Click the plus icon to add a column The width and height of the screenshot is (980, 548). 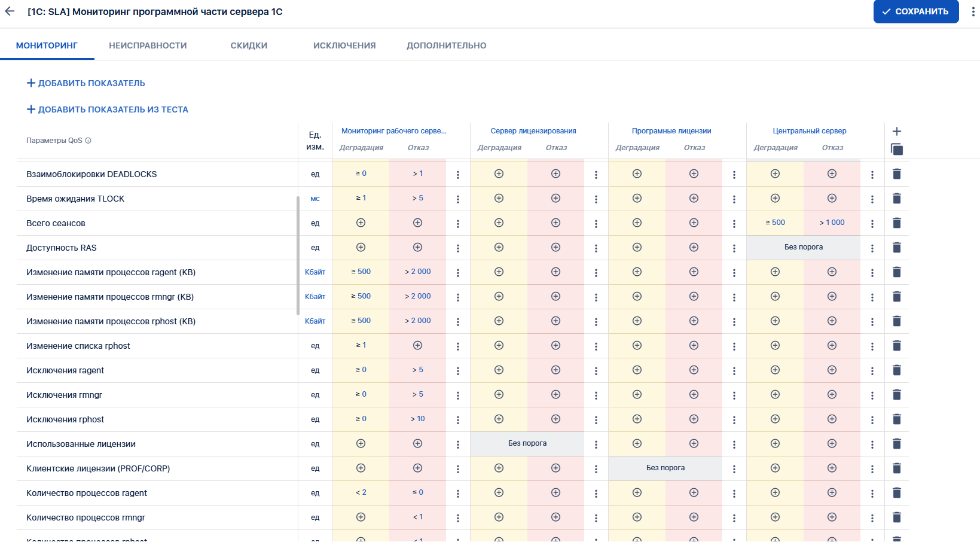tap(896, 132)
